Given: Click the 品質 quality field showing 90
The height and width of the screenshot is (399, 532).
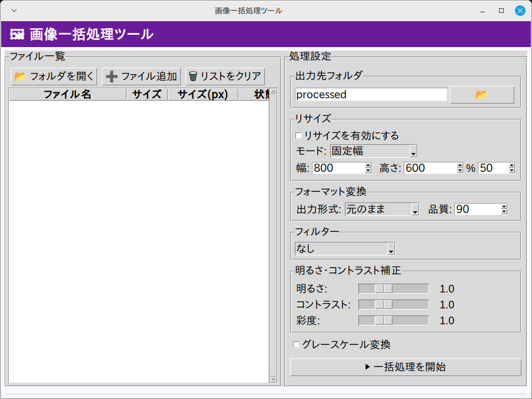Looking at the screenshot, I should click(478, 210).
